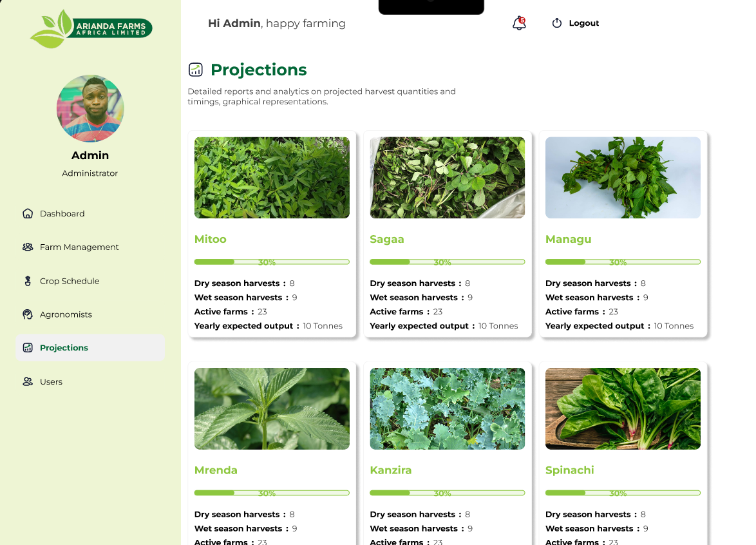Open the Mitoo crop title link
Image resolution: width=756 pixels, height=545 pixels.
(x=211, y=239)
